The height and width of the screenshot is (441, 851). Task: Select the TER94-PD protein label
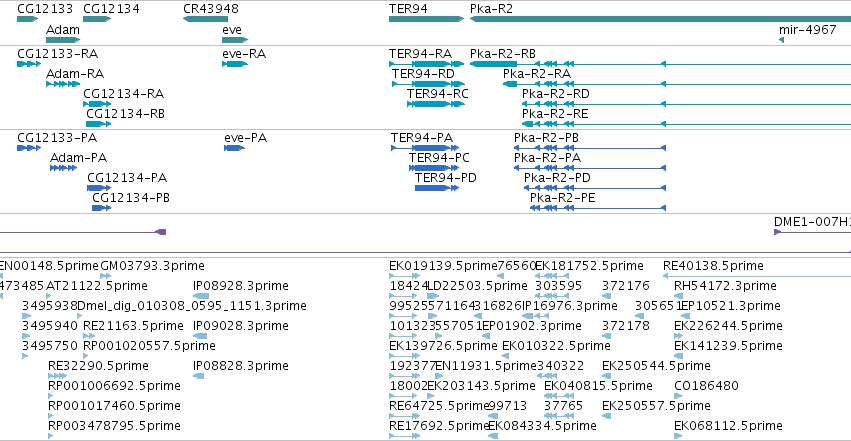pos(446,178)
